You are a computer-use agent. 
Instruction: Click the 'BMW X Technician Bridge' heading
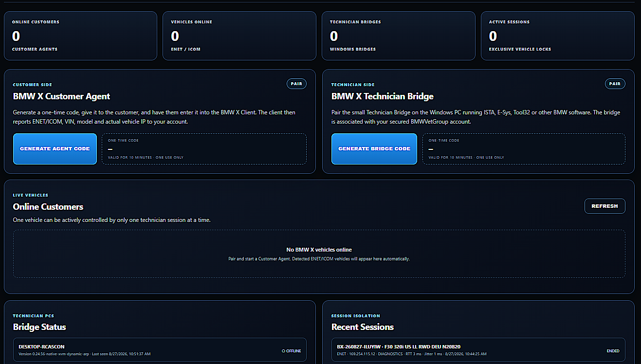point(383,96)
